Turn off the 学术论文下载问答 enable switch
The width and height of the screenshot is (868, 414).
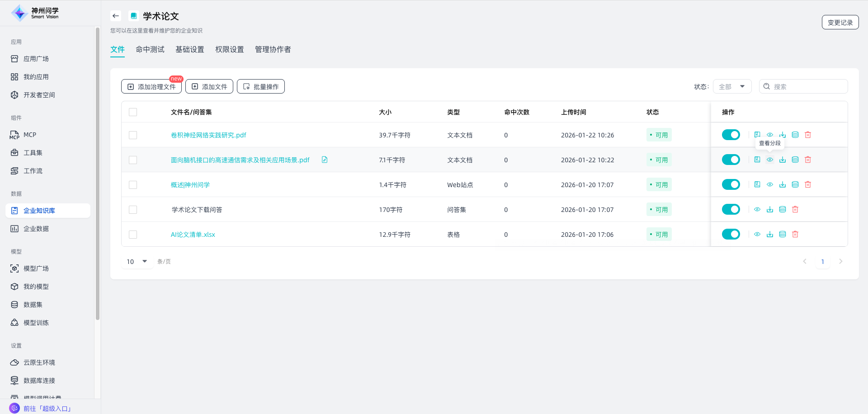(731, 209)
